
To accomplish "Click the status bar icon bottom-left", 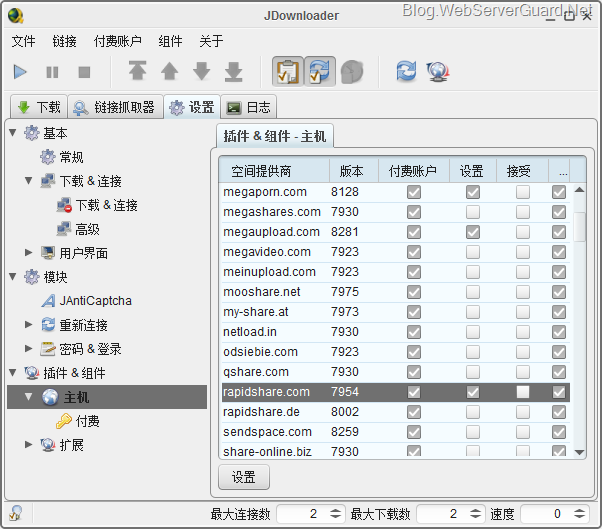I will pyautogui.click(x=15, y=512).
